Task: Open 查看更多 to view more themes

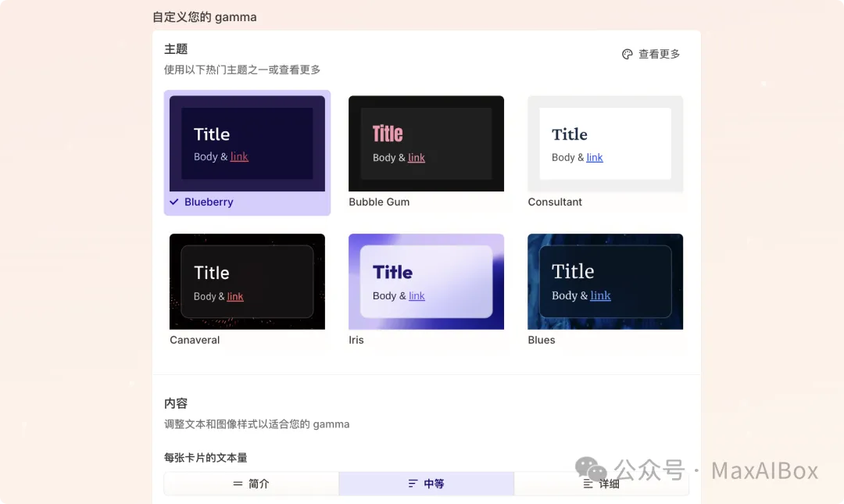Action: coord(651,55)
